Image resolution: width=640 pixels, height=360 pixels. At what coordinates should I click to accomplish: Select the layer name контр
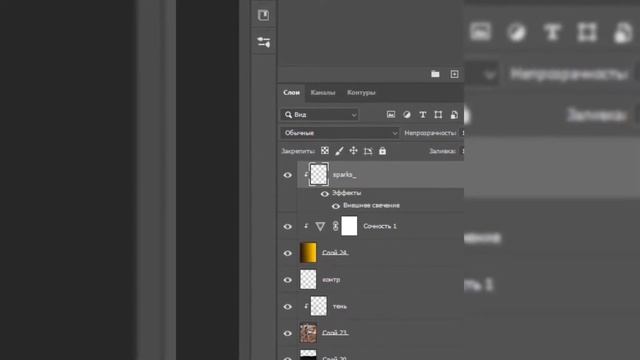331,280
